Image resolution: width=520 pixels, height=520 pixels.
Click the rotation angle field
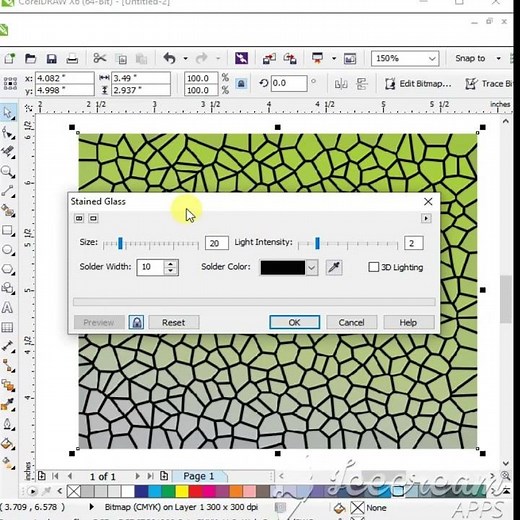point(289,83)
